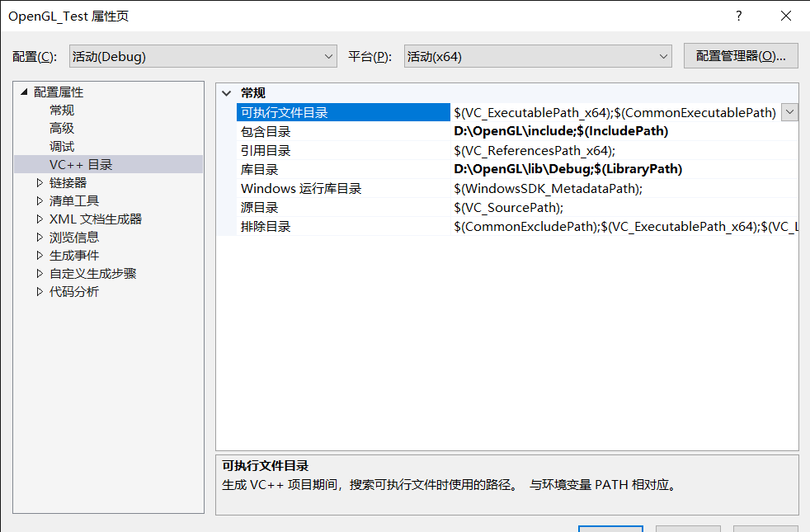
Task: Expand the 清单工具 tree node
Action: click(x=38, y=200)
